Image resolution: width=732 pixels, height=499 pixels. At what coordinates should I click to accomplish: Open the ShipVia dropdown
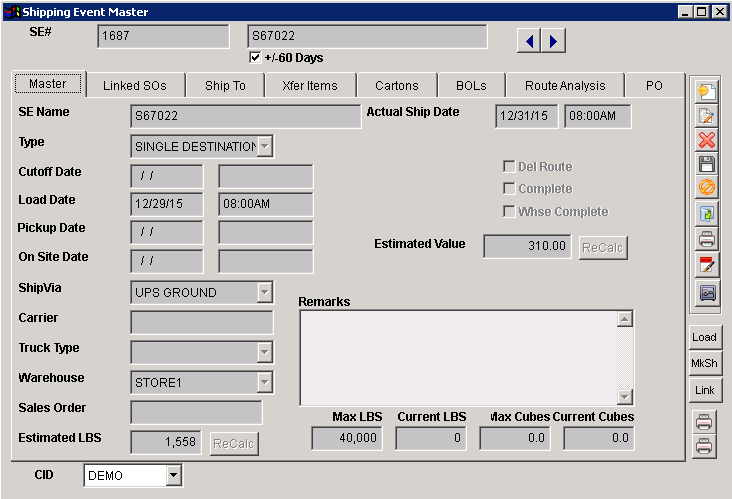(x=264, y=293)
